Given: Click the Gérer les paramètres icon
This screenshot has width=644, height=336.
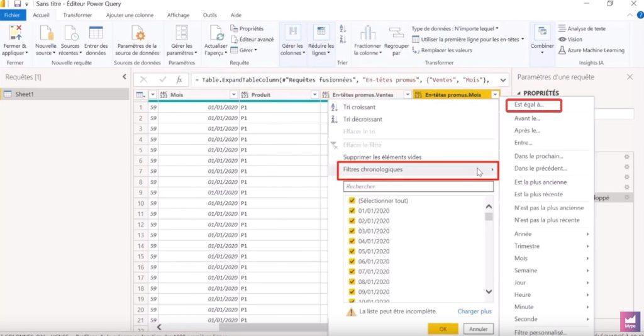Looking at the screenshot, I should point(182,33).
